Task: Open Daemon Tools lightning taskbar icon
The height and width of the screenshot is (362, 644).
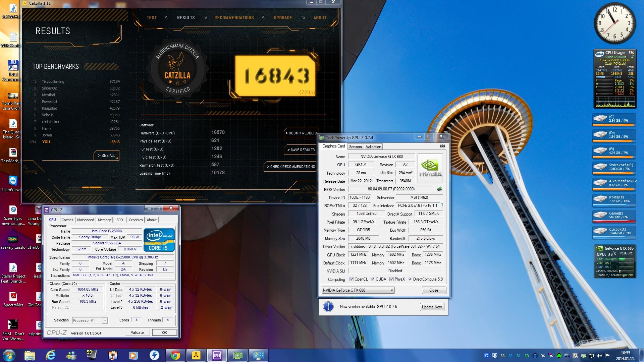Action: [x=154, y=355]
